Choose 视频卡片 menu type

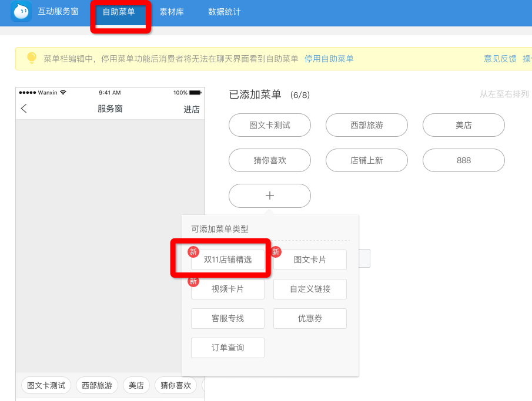click(227, 289)
